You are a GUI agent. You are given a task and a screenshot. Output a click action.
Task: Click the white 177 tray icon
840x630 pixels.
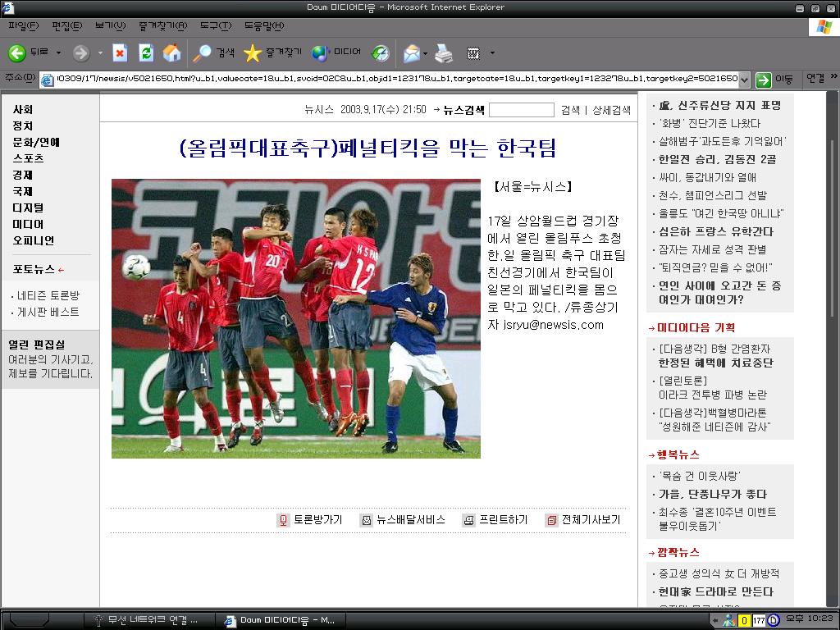coord(759,620)
